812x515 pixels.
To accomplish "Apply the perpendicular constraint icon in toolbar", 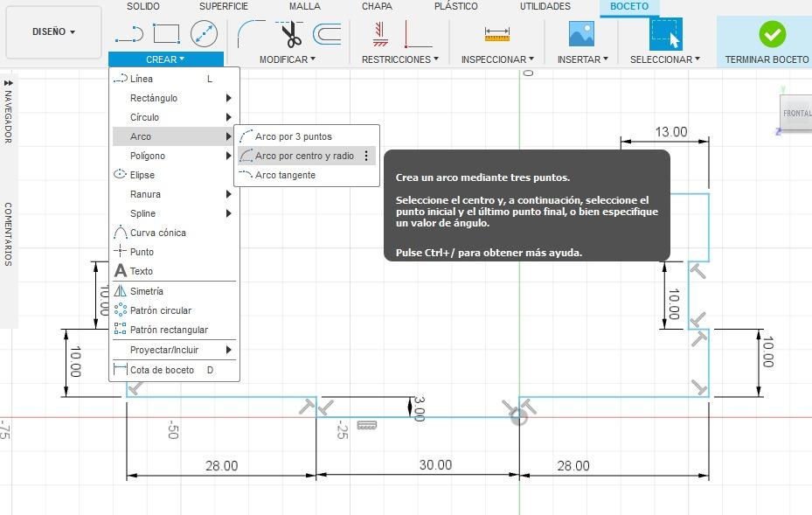I will coord(418,34).
